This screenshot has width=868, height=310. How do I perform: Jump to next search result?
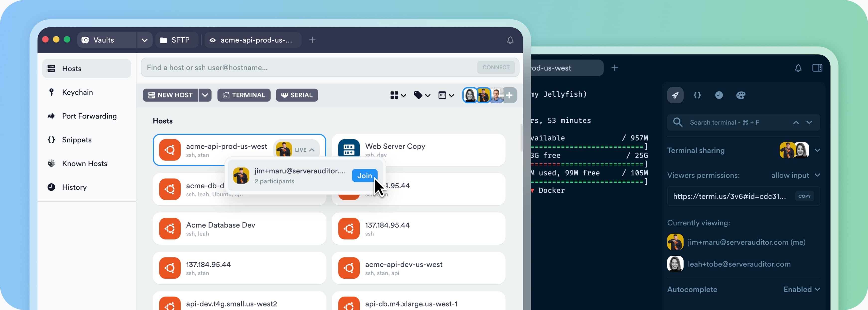point(809,122)
